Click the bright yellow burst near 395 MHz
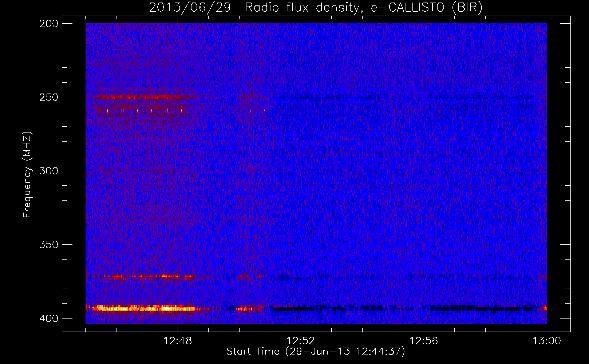Screen dimensions: 589x364 144,308
